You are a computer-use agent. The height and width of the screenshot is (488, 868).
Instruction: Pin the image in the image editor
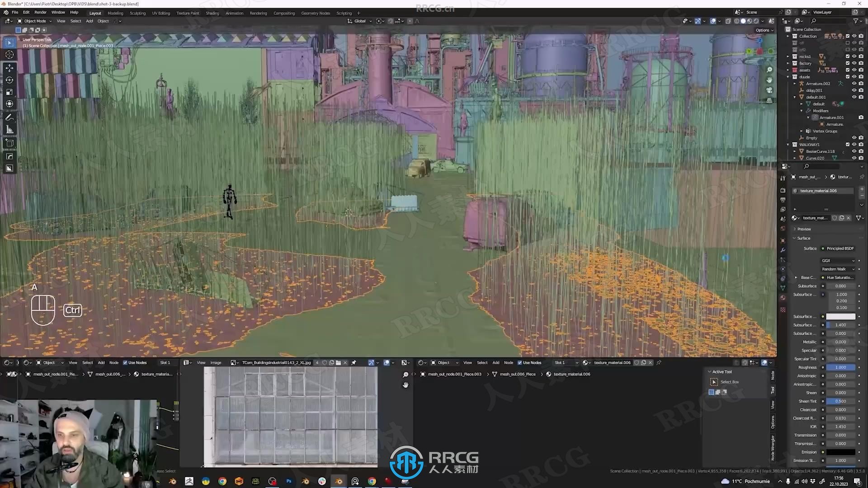click(x=354, y=362)
